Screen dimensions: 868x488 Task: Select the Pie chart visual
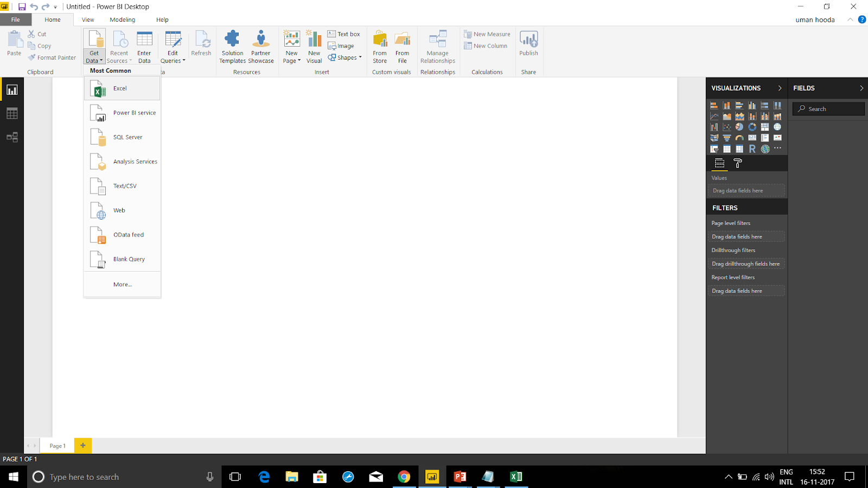point(739,127)
